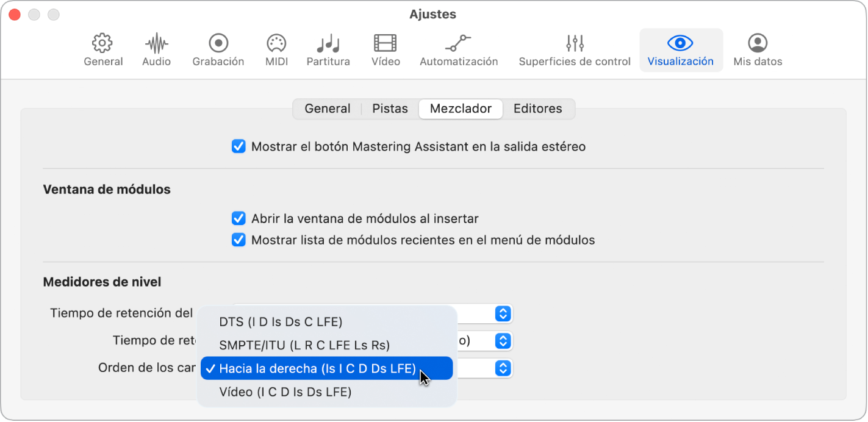Open the Editores tab
868x422 pixels.
point(537,109)
